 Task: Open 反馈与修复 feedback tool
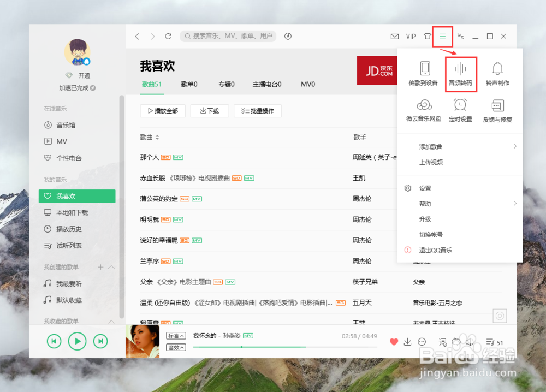[497, 111]
